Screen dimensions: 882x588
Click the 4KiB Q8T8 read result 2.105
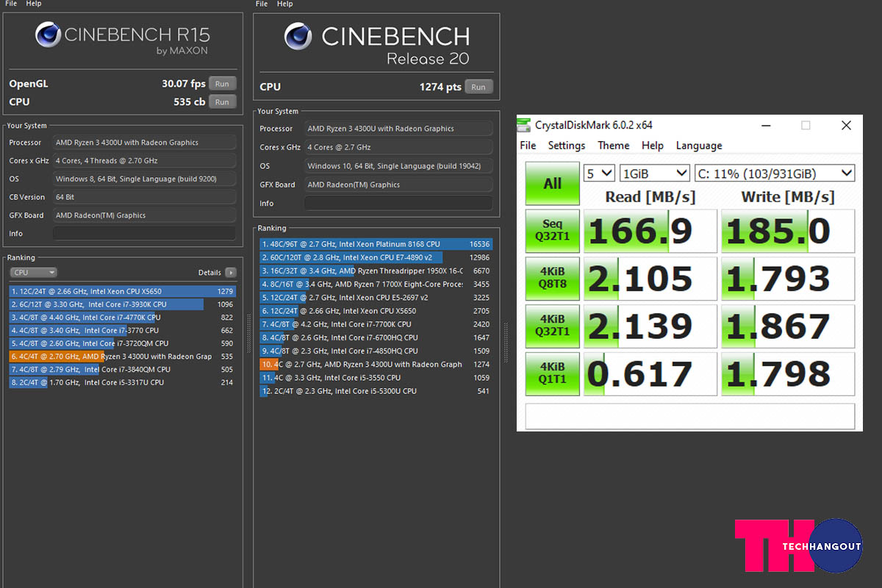(650, 278)
